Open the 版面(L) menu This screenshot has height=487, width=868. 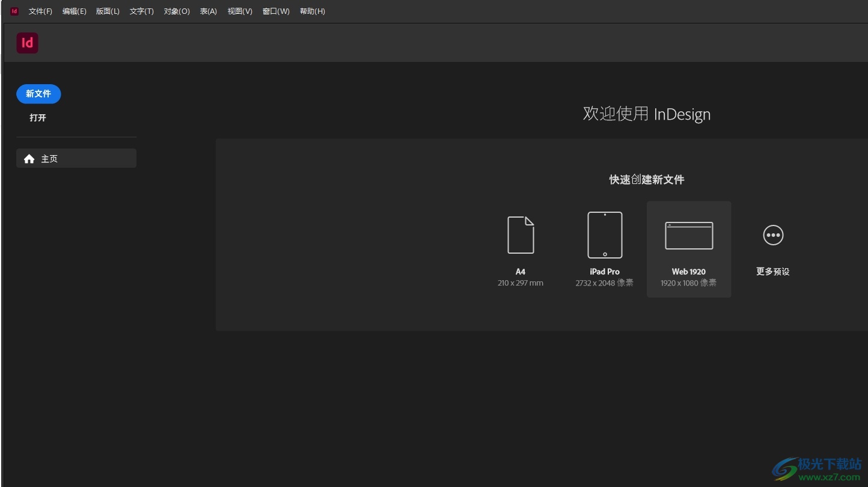[x=108, y=11]
